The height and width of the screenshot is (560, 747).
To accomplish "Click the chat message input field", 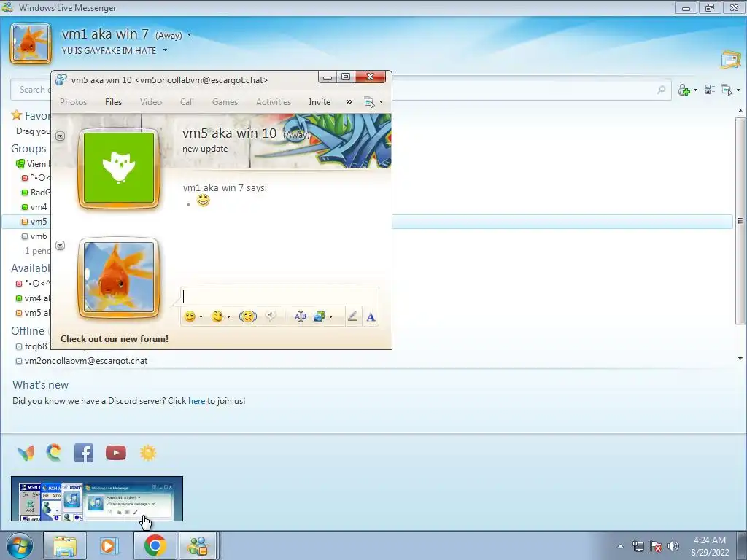I will (x=280, y=296).
